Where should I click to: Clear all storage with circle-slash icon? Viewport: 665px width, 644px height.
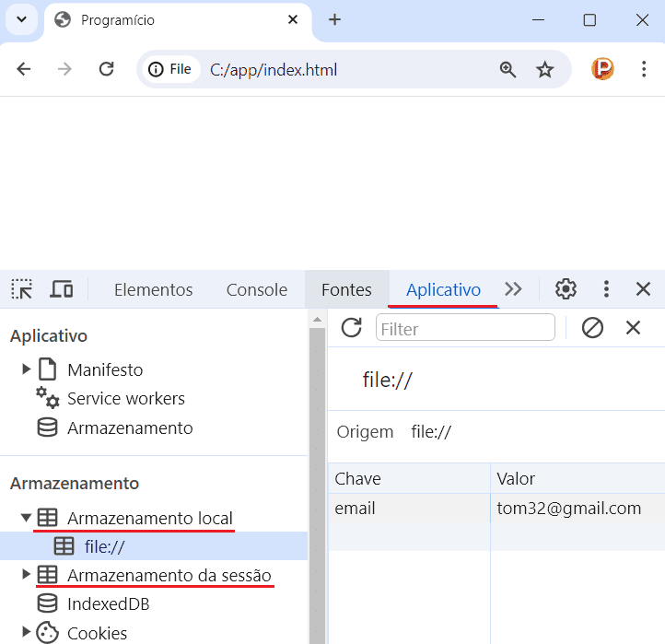click(592, 328)
